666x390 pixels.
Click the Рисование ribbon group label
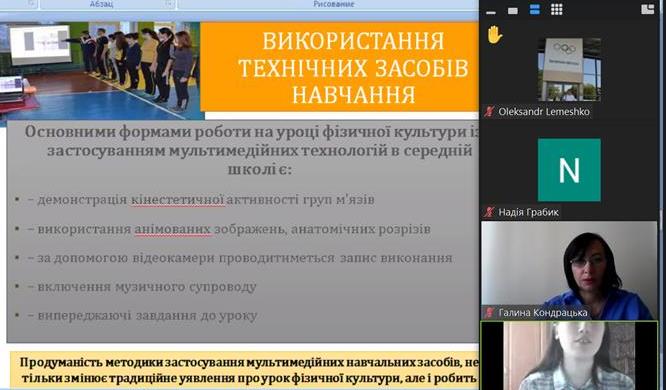[333, 4]
